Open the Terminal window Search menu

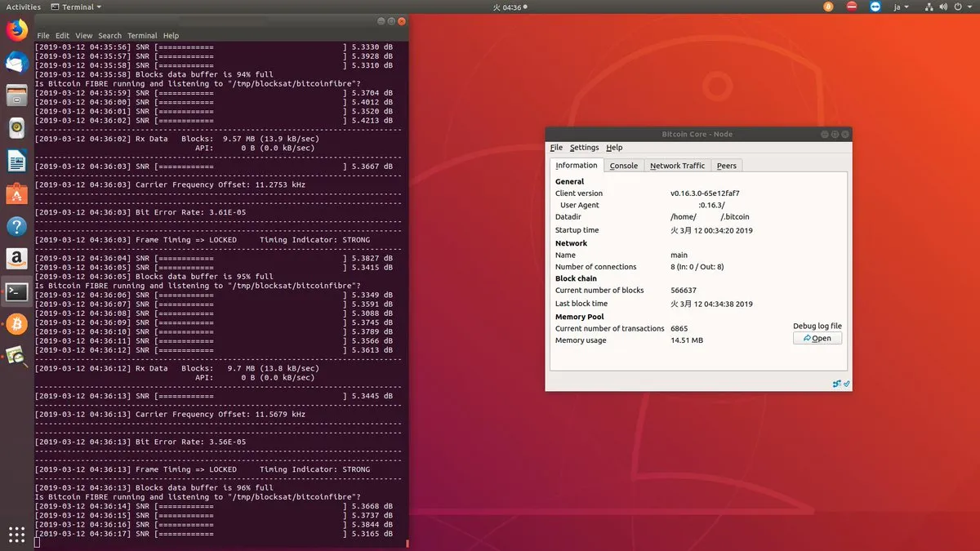click(x=109, y=36)
